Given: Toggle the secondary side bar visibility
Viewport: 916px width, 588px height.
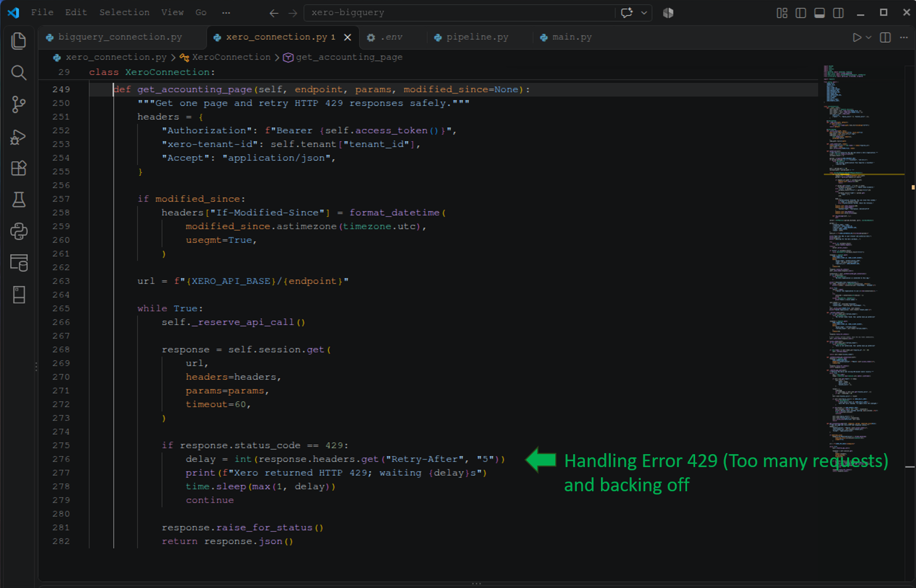Looking at the screenshot, I should [839, 13].
